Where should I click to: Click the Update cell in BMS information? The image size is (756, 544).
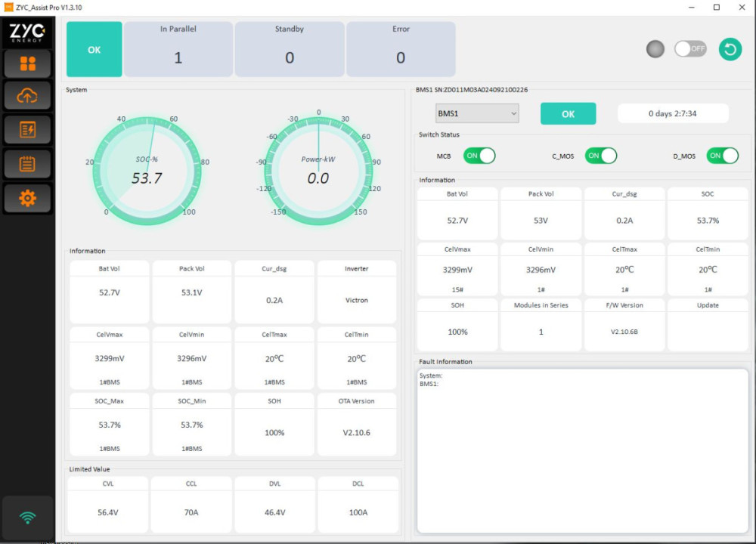coord(708,324)
